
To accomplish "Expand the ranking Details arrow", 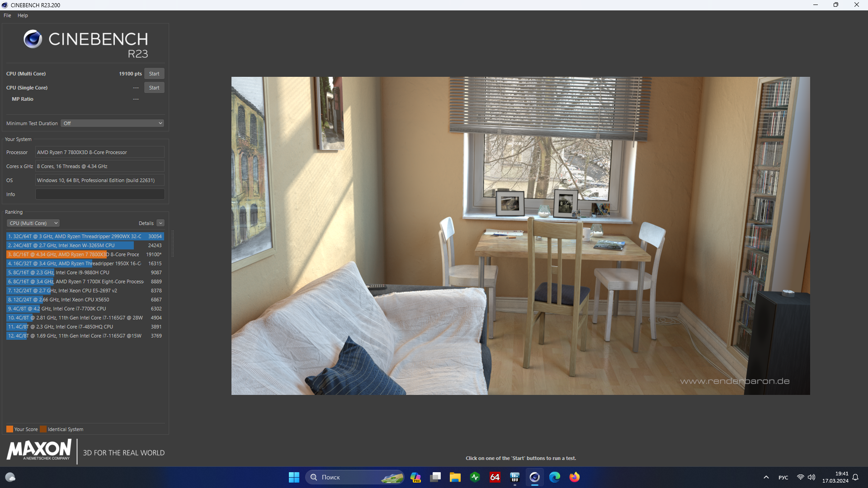I will point(160,223).
